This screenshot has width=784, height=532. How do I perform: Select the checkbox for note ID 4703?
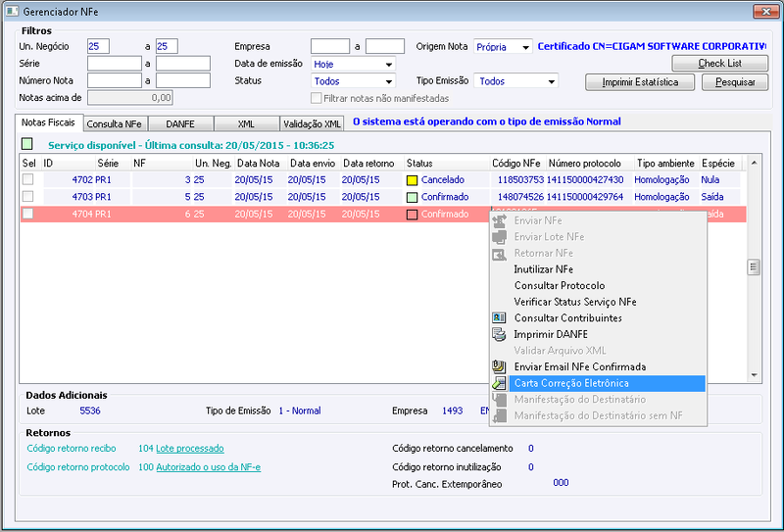(x=28, y=197)
